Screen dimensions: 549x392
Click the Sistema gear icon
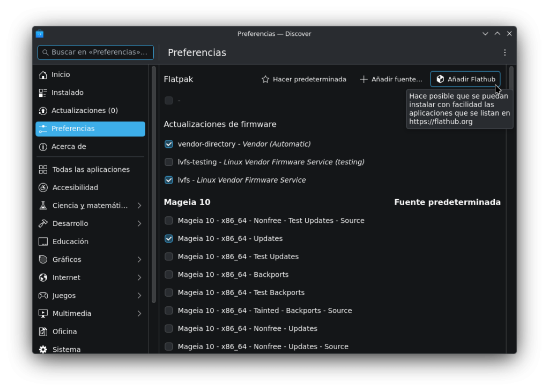43,349
